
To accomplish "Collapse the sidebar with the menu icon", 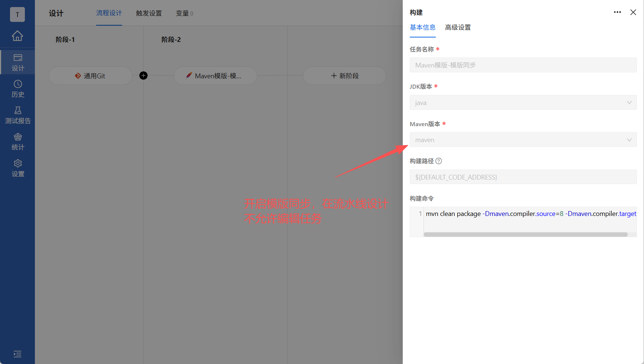I will tap(17, 354).
